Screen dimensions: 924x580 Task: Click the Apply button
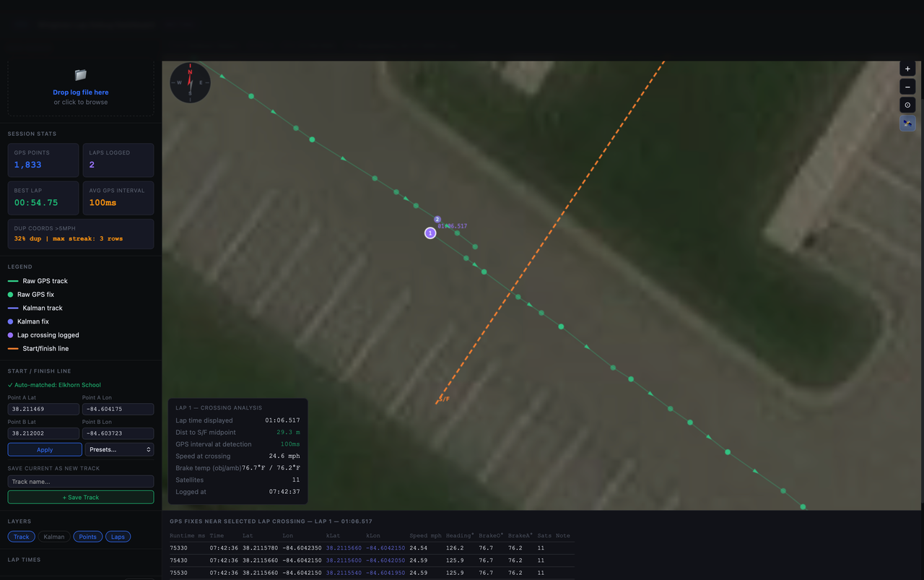click(x=45, y=449)
